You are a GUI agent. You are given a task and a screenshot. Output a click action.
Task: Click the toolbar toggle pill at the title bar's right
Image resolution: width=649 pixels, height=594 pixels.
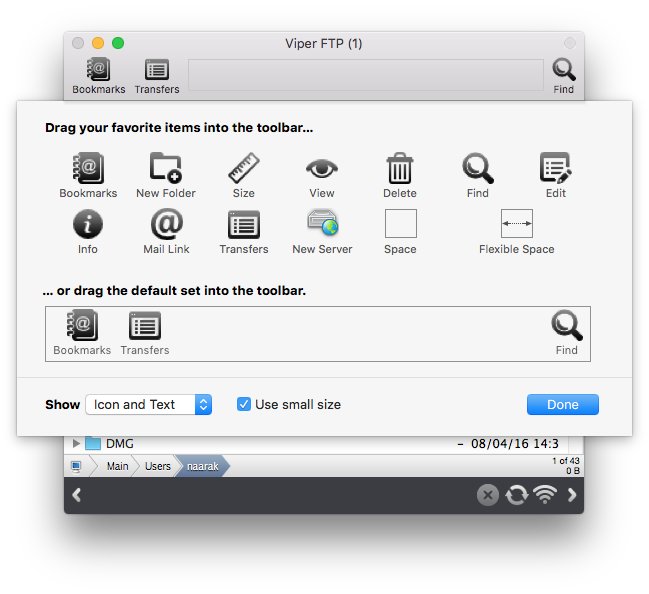[x=570, y=43]
